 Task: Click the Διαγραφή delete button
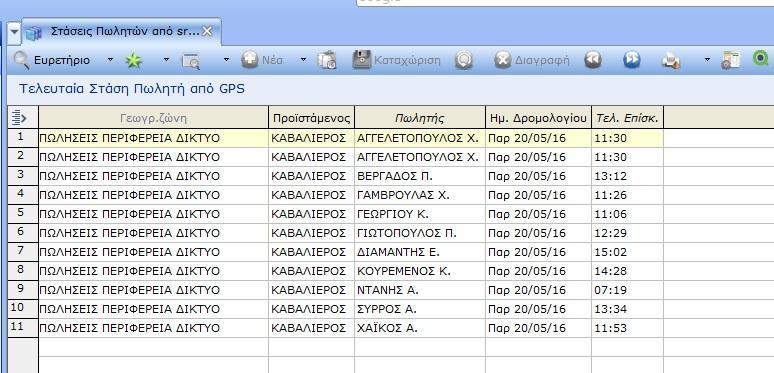pos(532,60)
